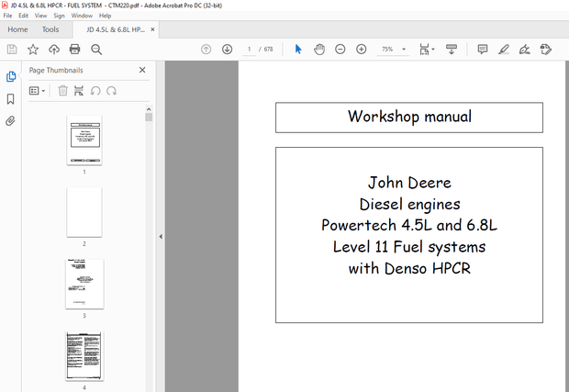This screenshot has width=569, height=392.
Task: Select page 3 thumbnail
Action: click(84, 285)
